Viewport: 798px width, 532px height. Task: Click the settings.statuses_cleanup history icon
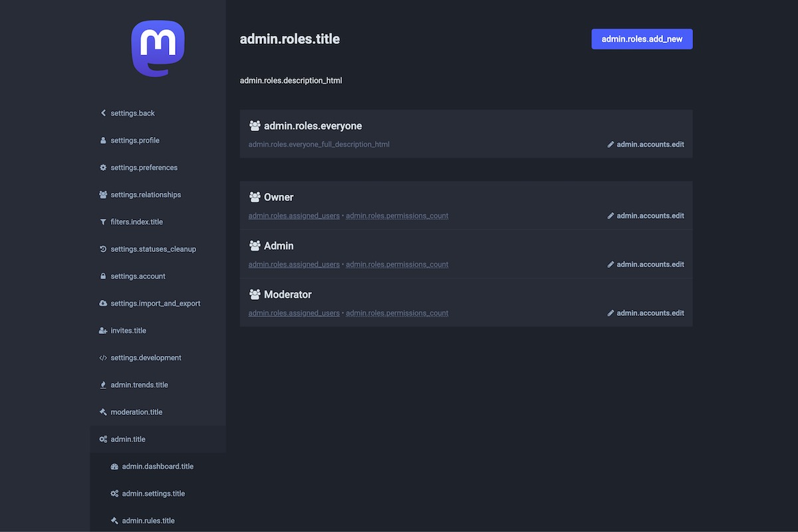pyautogui.click(x=103, y=249)
